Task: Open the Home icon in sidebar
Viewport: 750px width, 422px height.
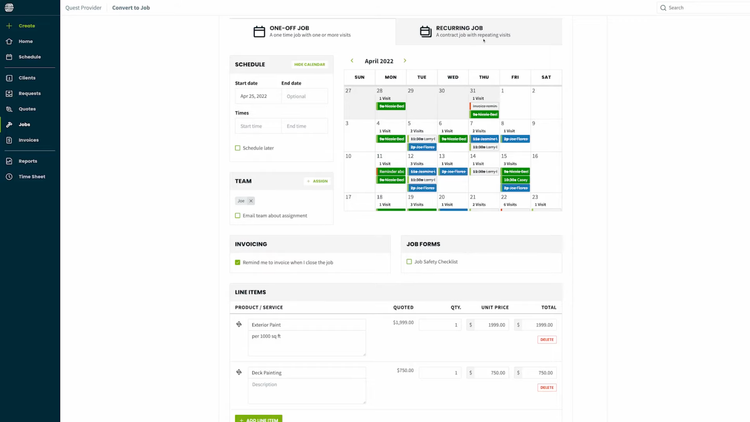Action: (9, 42)
